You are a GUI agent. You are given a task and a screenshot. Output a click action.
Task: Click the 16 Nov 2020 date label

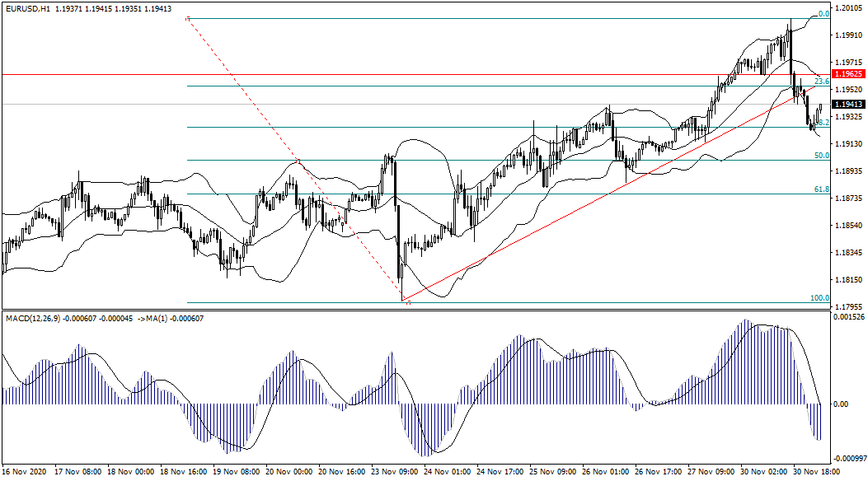click(x=25, y=474)
